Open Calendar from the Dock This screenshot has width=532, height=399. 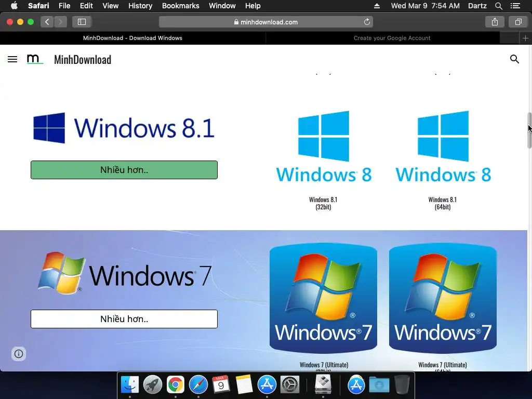click(221, 385)
